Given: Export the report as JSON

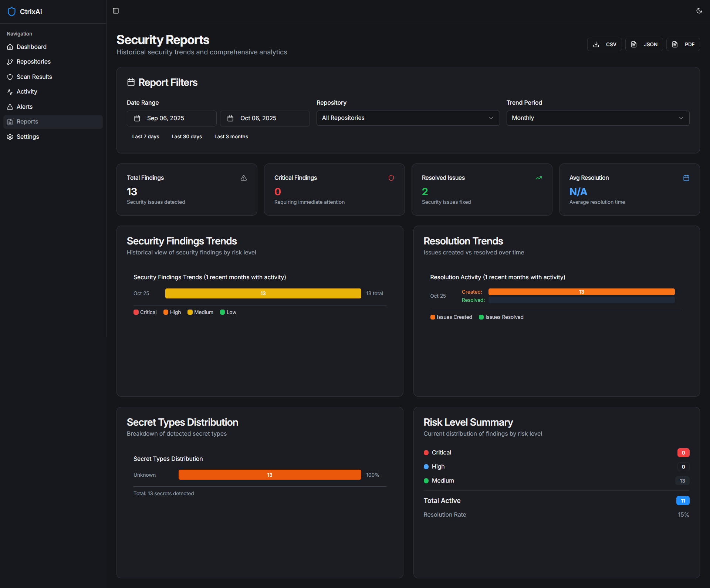Looking at the screenshot, I should (644, 44).
